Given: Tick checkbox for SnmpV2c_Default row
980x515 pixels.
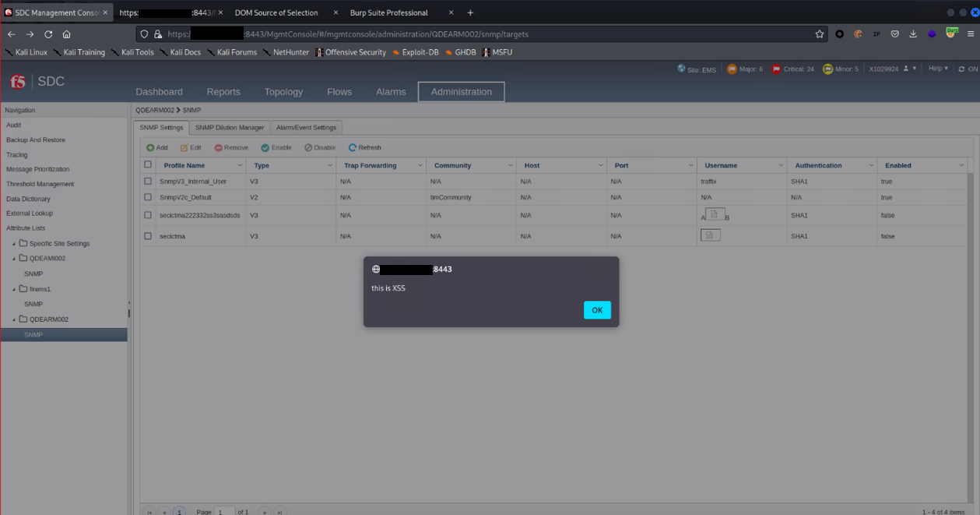Looking at the screenshot, I should 148,197.
